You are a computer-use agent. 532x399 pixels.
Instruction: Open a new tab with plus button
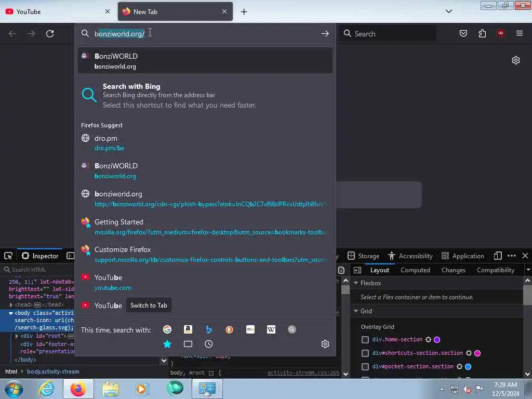[244, 12]
